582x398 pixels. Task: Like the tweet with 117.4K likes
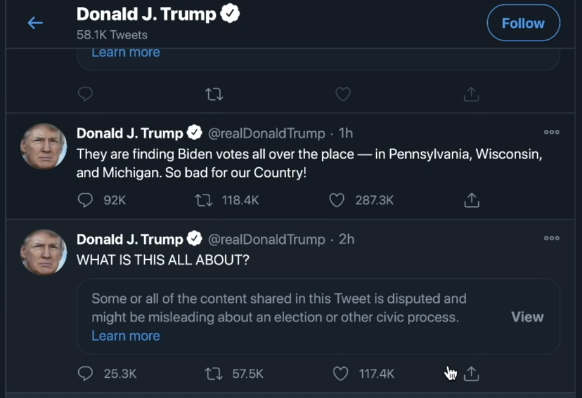point(340,373)
